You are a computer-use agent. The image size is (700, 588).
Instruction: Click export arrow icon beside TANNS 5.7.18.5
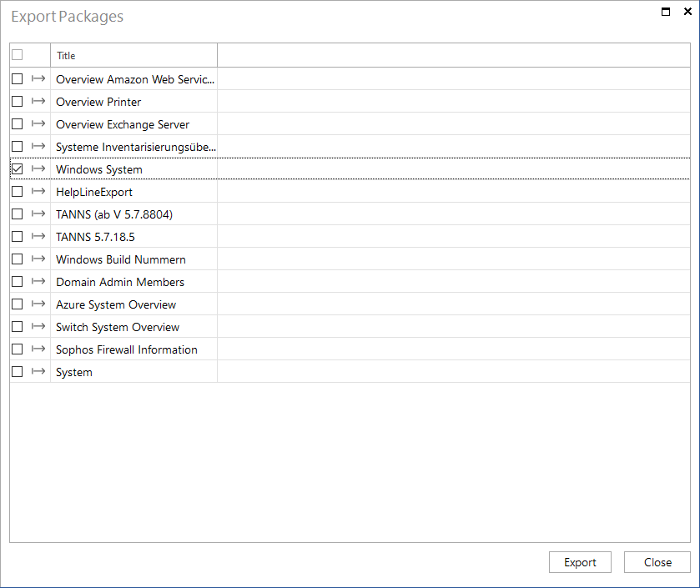click(x=38, y=236)
